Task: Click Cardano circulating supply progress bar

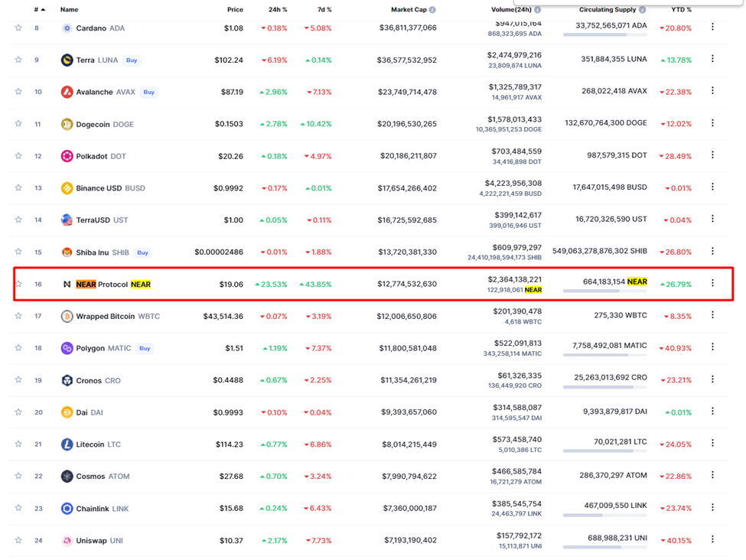Action: click(x=604, y=34)
